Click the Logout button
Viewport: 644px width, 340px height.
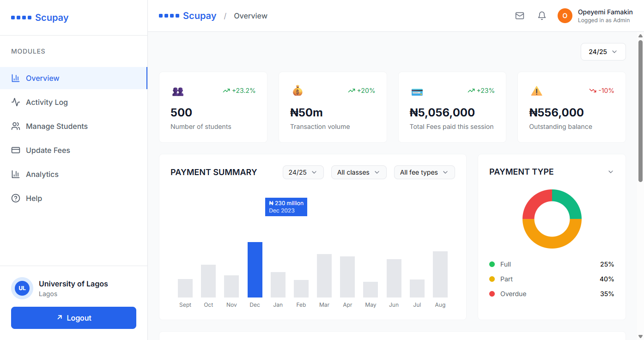click(73, 318)
